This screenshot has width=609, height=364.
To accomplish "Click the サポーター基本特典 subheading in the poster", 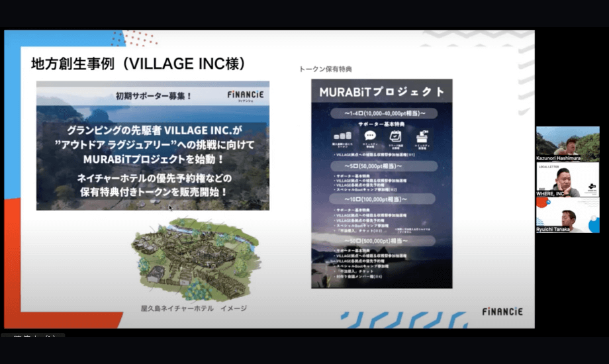I will [381, 124].
